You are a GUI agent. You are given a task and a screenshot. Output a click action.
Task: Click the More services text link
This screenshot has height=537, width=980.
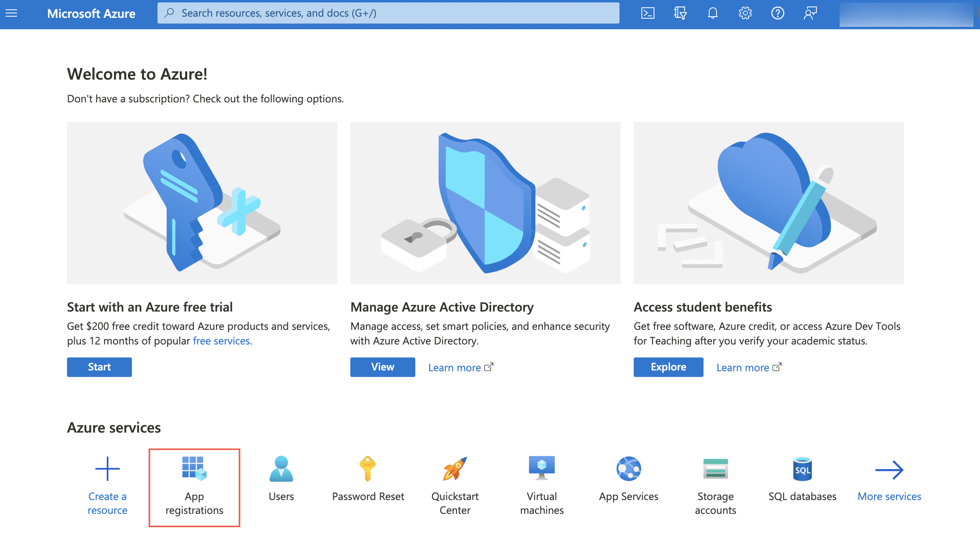click(889, 496)
